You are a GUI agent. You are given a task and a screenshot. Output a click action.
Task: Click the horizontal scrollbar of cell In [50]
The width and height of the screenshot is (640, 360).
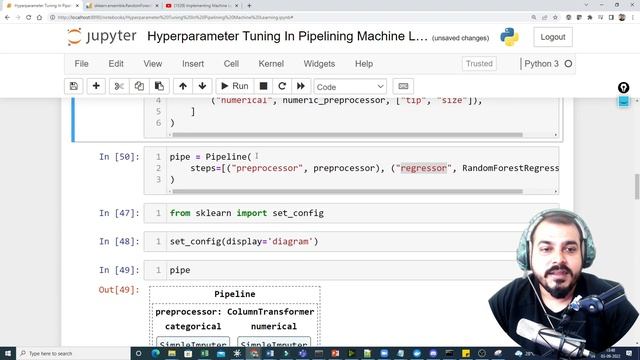(x=347, y=191)
